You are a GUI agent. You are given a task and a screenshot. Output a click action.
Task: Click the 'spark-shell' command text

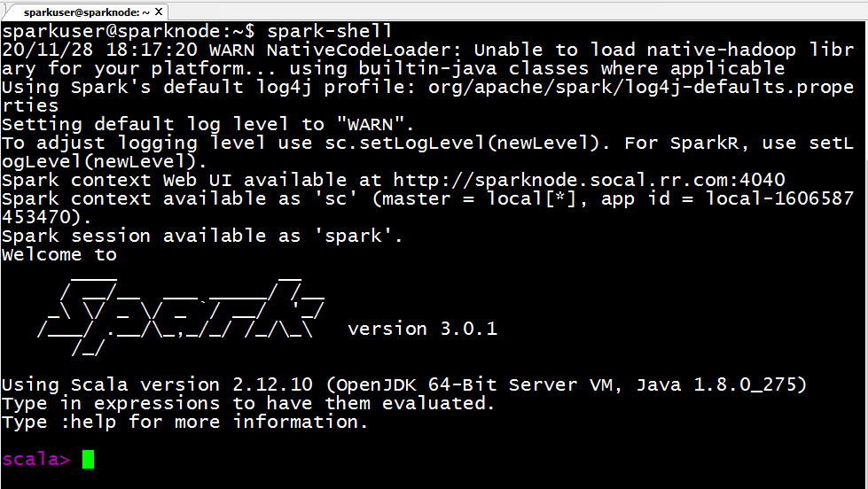pyautogui.click(x=329, y=31)
